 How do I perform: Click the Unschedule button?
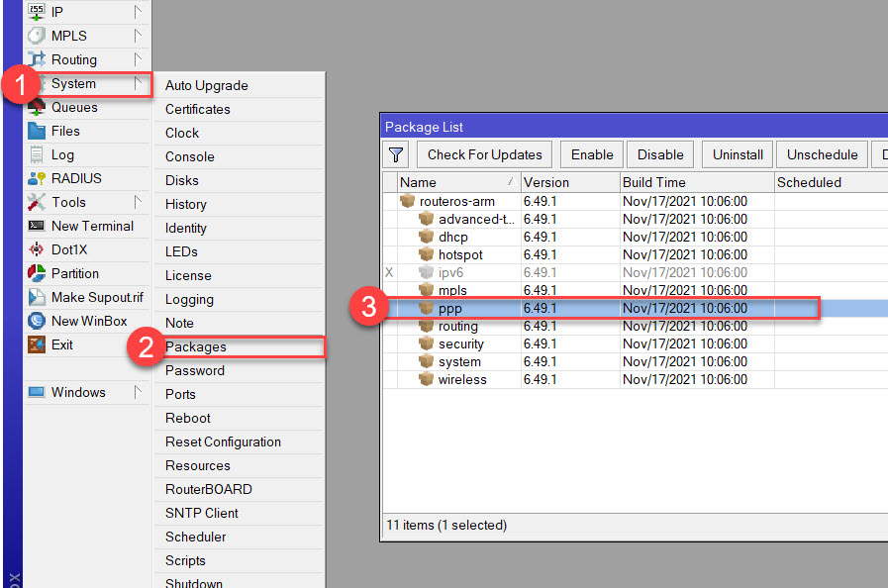coord(822,154)
